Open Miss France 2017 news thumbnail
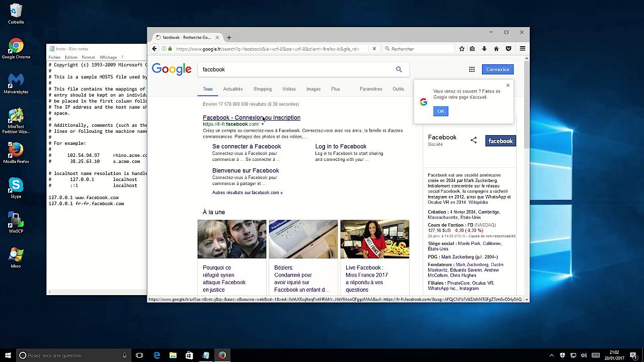This screenshot has height=362, width=644. point(375,239)
